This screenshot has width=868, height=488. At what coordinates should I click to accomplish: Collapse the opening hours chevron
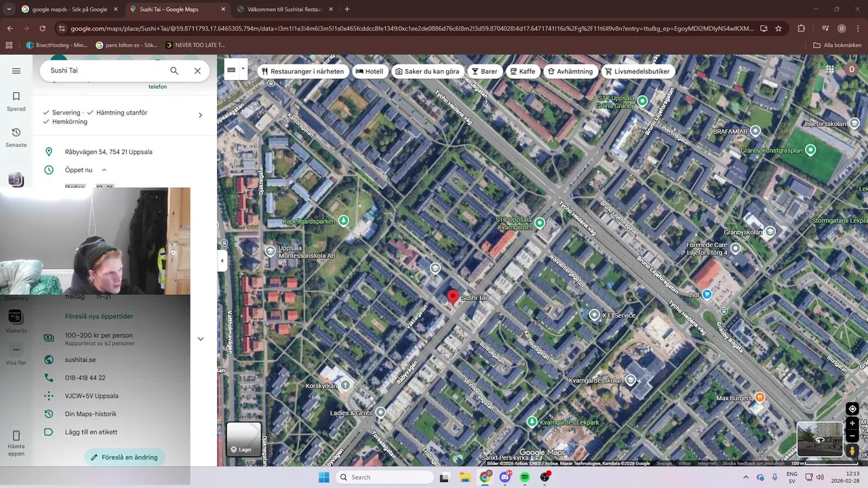(104, 169)
